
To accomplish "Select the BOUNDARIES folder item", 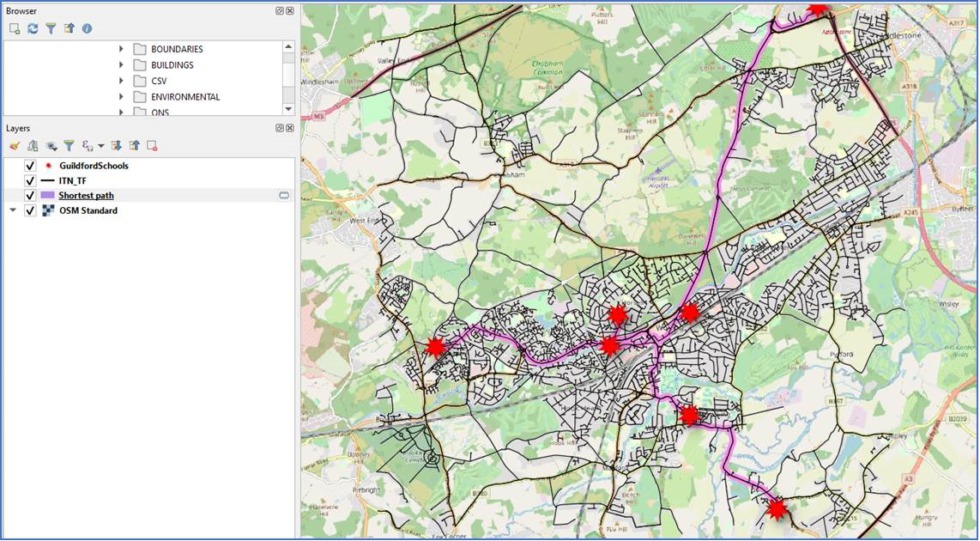I will point(177,49).
